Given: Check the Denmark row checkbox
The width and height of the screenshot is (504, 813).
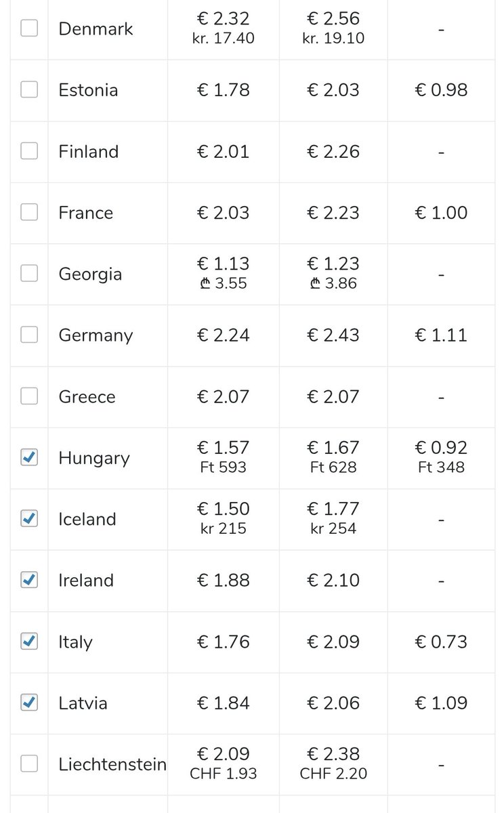Looking at the screenshot, I should [x=29, y=28].
